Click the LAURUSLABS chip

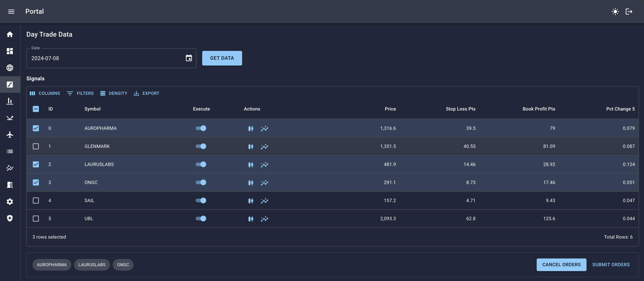point(92,265)
